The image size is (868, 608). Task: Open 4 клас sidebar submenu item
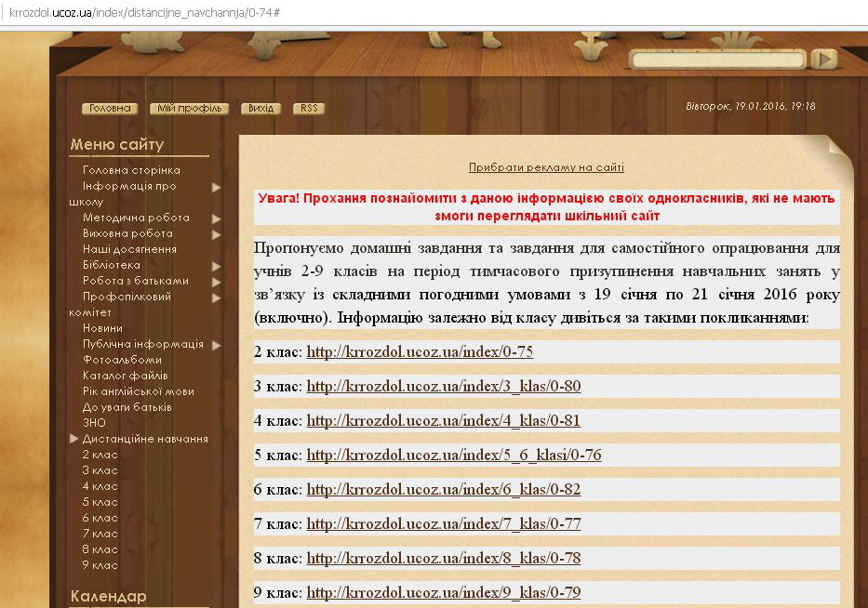coord(100,486)
